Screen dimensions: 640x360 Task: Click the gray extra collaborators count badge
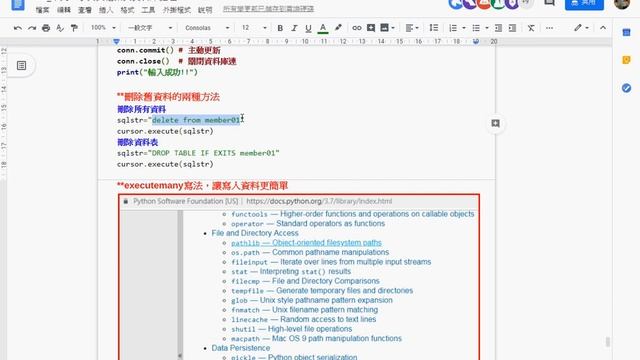click(x=527, y=3)
